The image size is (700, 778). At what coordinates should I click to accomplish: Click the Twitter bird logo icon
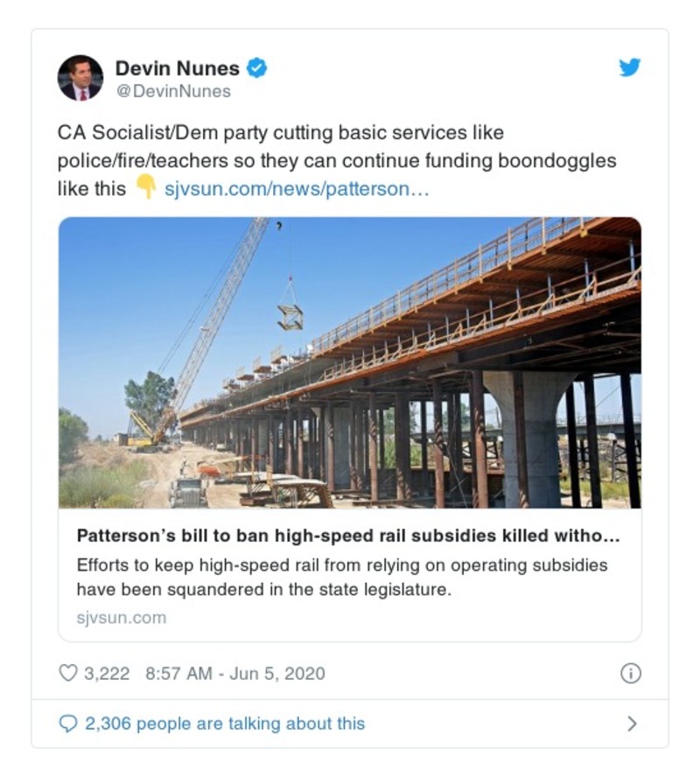click(x=629, y=67)
